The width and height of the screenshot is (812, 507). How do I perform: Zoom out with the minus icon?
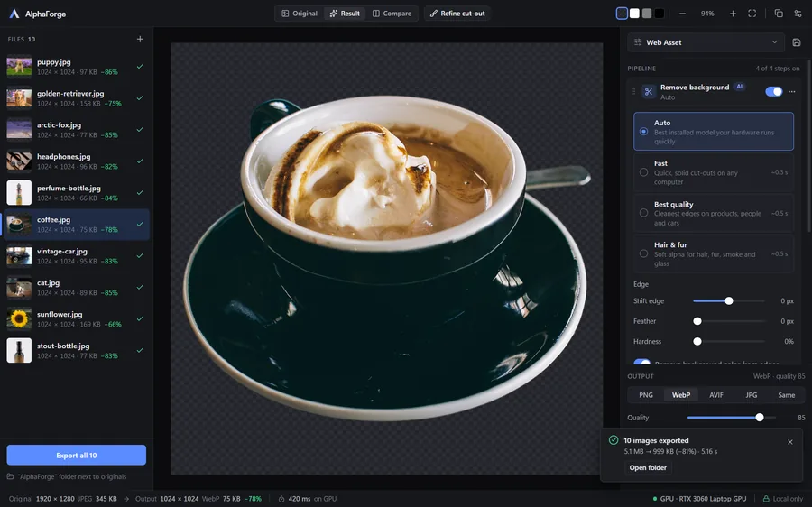click(683, 14)
